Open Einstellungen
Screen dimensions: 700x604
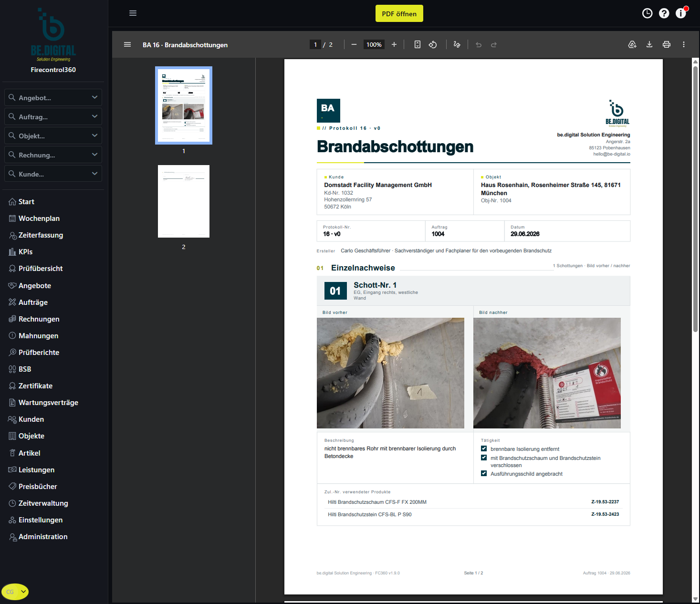click(x=41, y=520)
